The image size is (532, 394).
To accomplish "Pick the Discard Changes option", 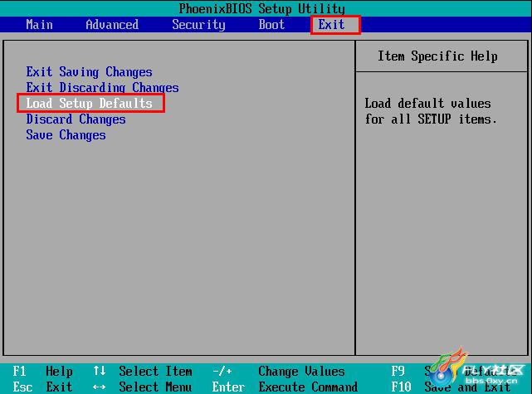I will click(76, 119).
